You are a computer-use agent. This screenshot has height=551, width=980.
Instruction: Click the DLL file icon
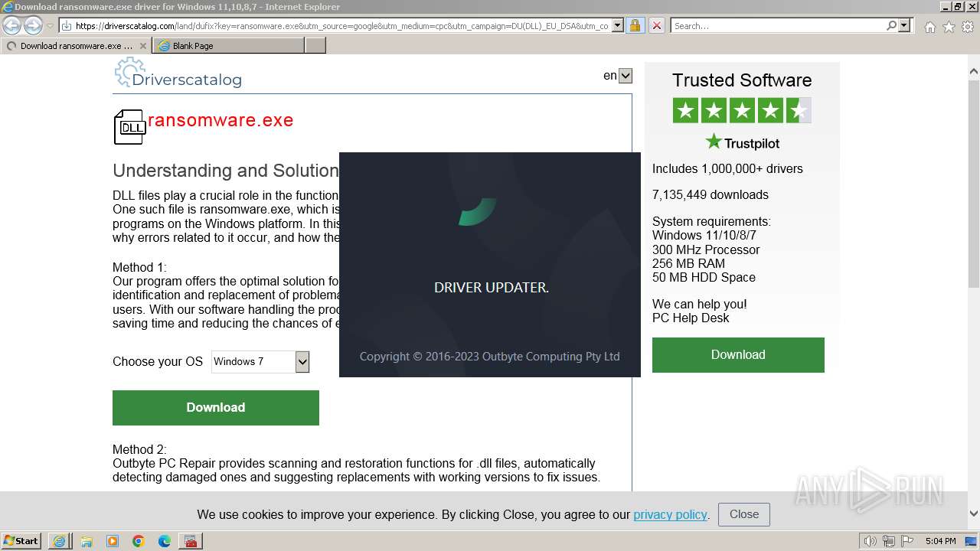point(129,127)
